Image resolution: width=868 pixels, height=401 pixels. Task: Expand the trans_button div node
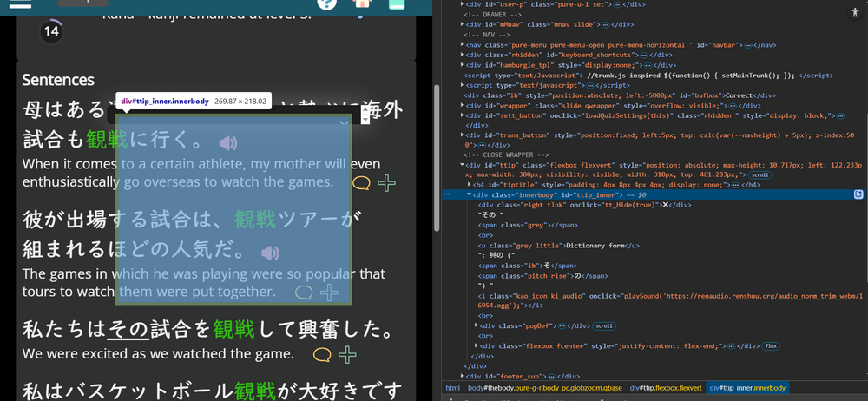click(x=463, y=135)
